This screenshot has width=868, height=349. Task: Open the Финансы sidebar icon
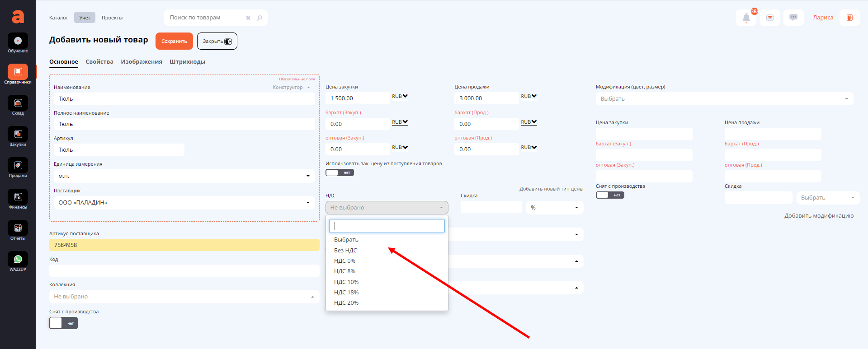18,198
